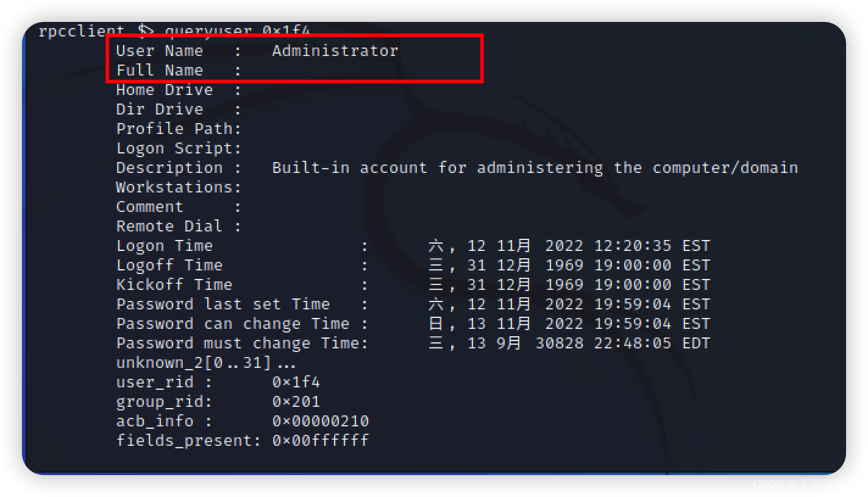Click the Administrator user name value

click(335, 51)
